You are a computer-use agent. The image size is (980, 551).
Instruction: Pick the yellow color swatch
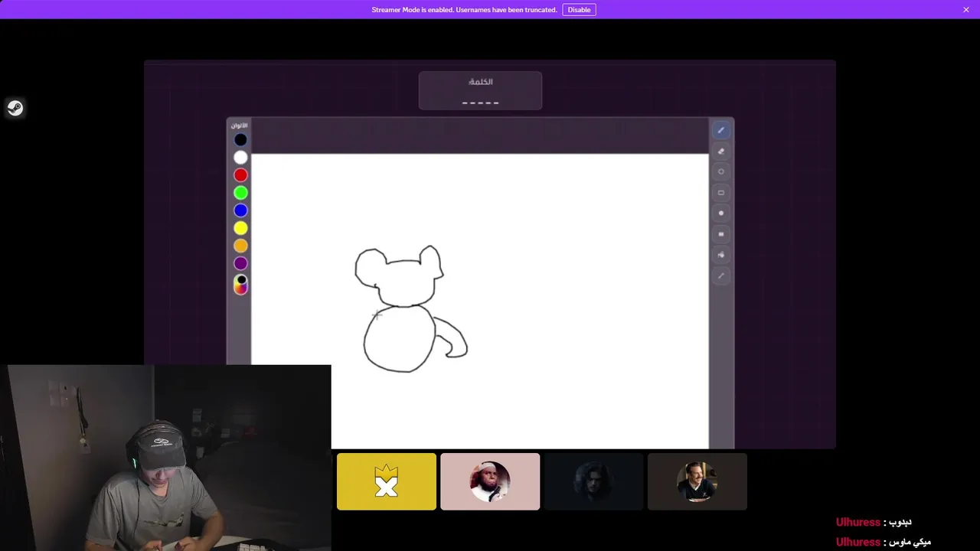(240, 228)
